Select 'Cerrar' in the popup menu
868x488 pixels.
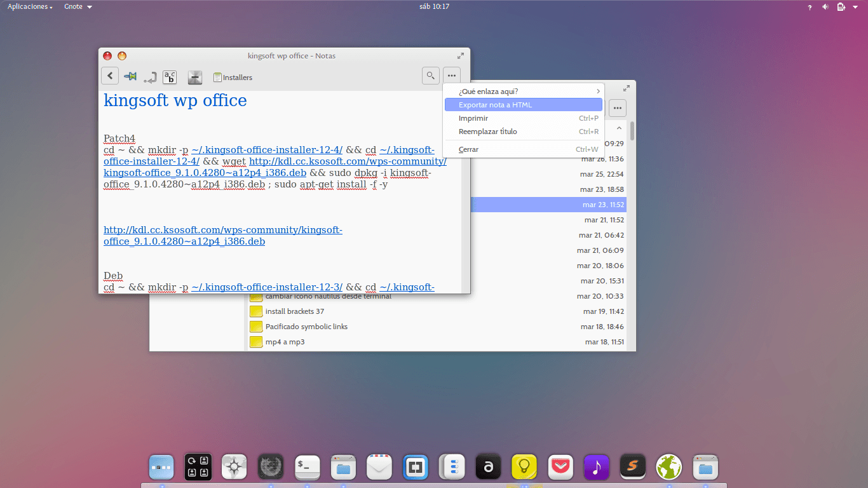click(522, 149)
